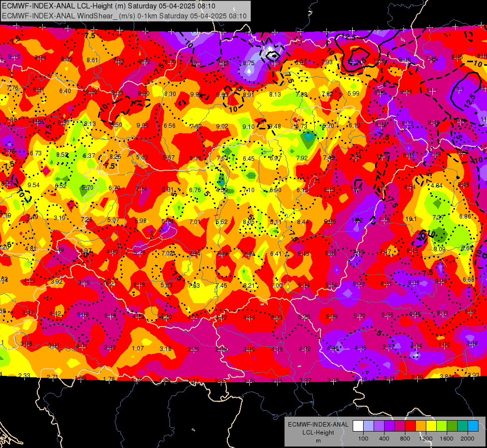Image resolution: width=487 pixels, height=448 pixels.
Task: Click the wind shear value 5.98
Action: (x=141, y=221)
